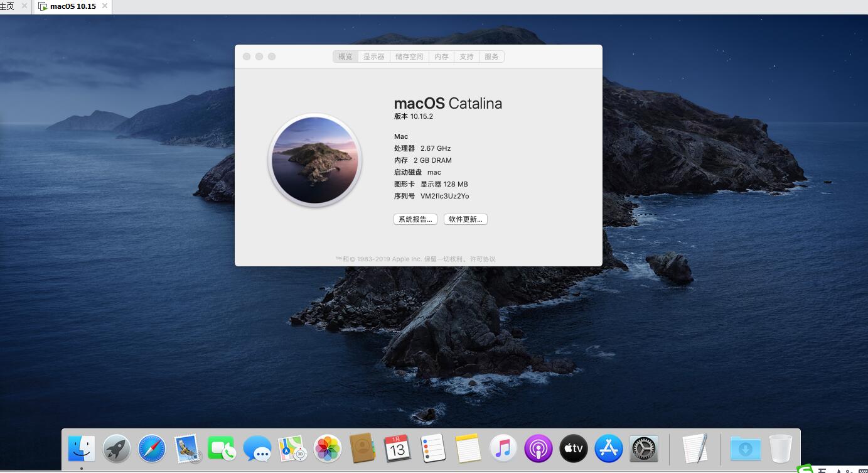Screen dimensions: 868x473
Task: Click the 系统报告... button
Action: pyautogui.click(x=415, y=219)
